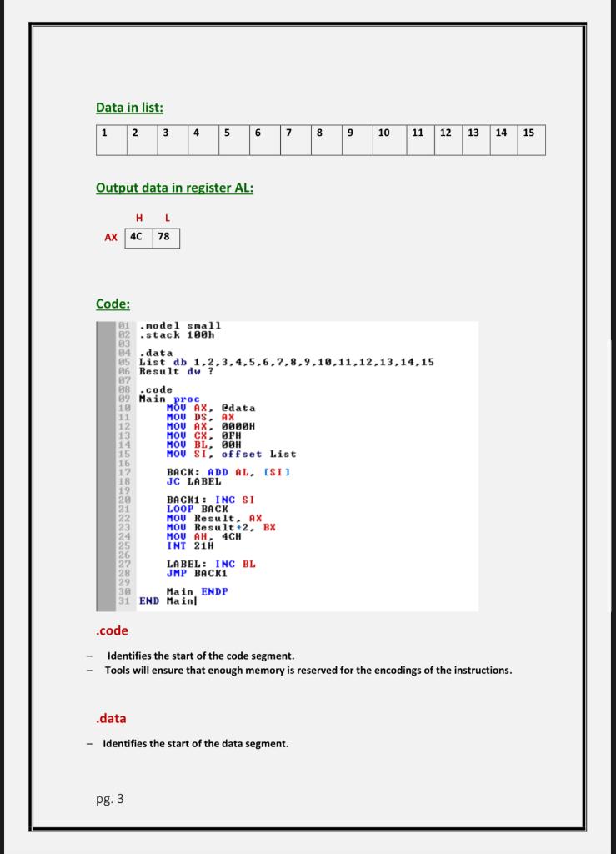
Task: Click the 'BACK1: INC SI' code line
Action: click(211, 500)
